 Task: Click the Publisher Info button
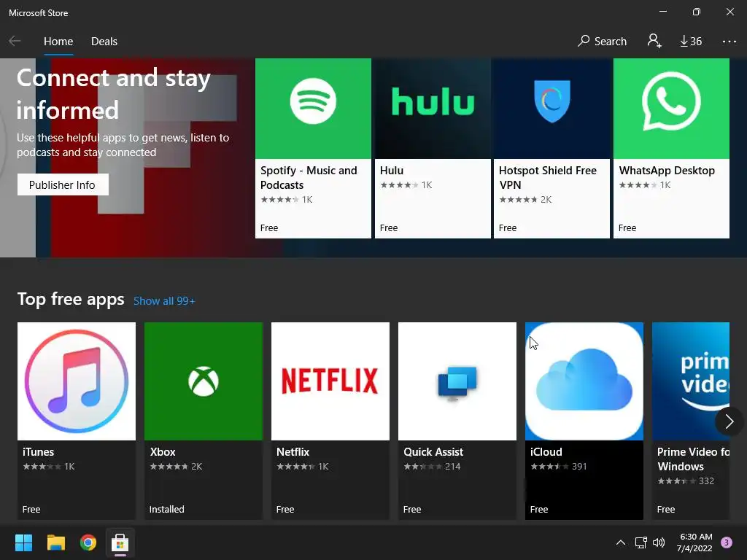point(63,184)
